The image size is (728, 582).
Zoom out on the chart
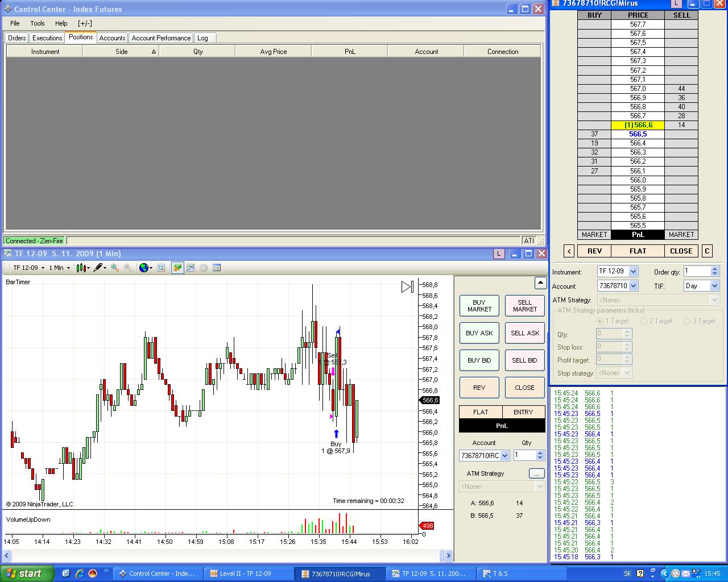(x=128, y=268)
